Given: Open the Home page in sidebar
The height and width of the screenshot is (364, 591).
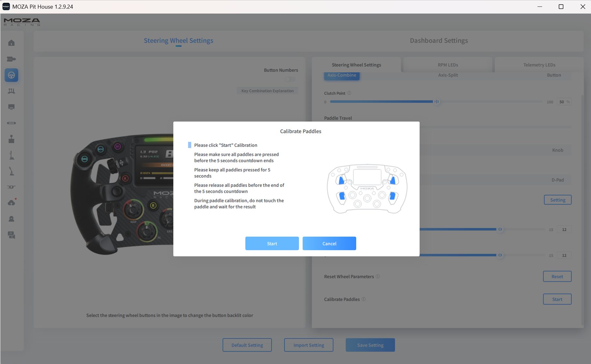Looking at the screenshot, I should pos(11,43).
